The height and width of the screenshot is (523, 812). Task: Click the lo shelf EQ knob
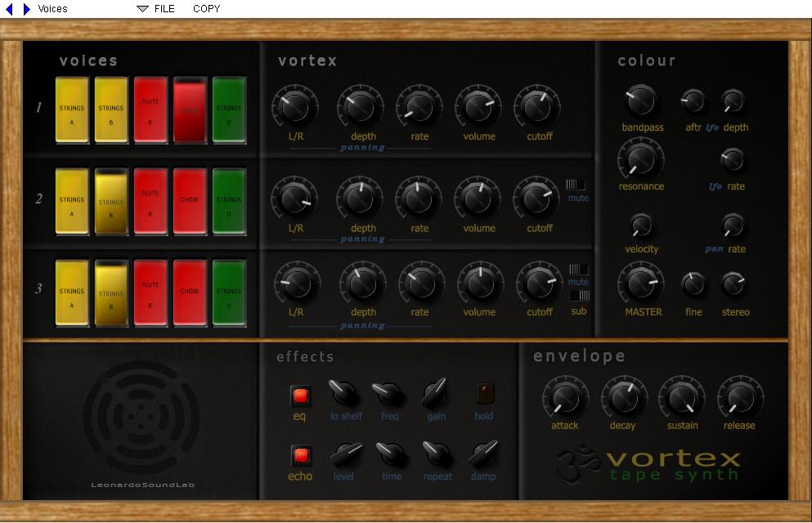[x=344, y=392]
